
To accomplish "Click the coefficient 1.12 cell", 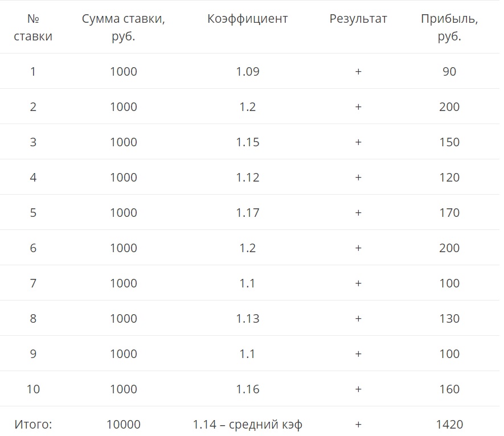I will (248, 178).
